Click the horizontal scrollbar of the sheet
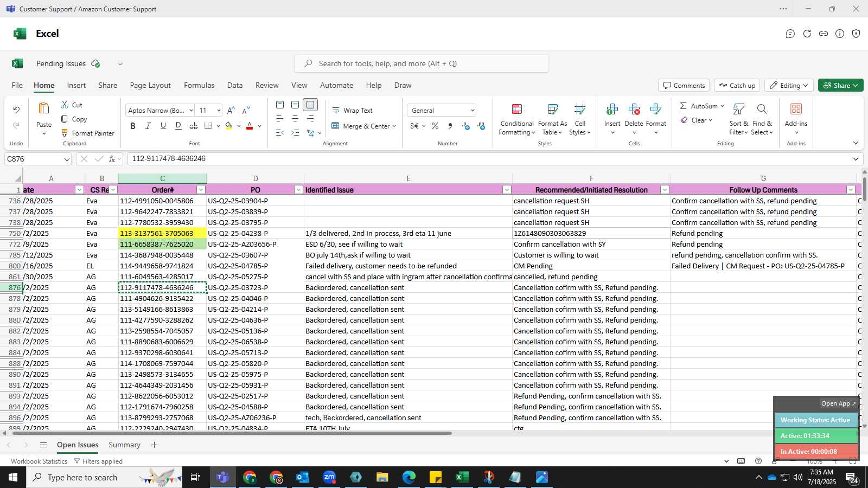868x488 pixels. click(x=232, y=433)
